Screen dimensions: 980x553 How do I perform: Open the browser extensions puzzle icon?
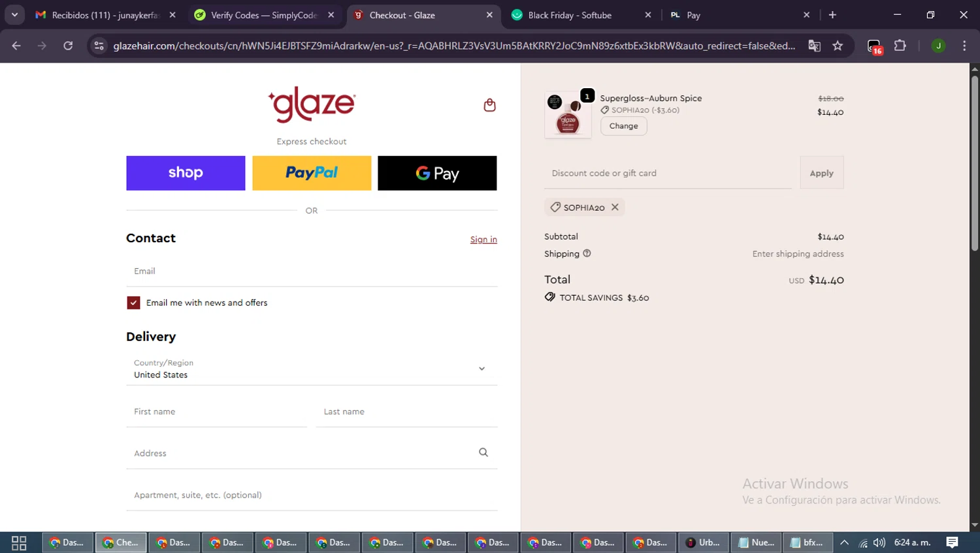900,46
